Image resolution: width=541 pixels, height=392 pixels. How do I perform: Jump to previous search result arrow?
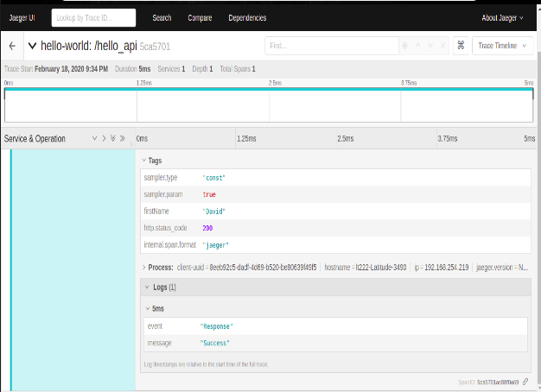pyautogui.click(x=417, y=45)
